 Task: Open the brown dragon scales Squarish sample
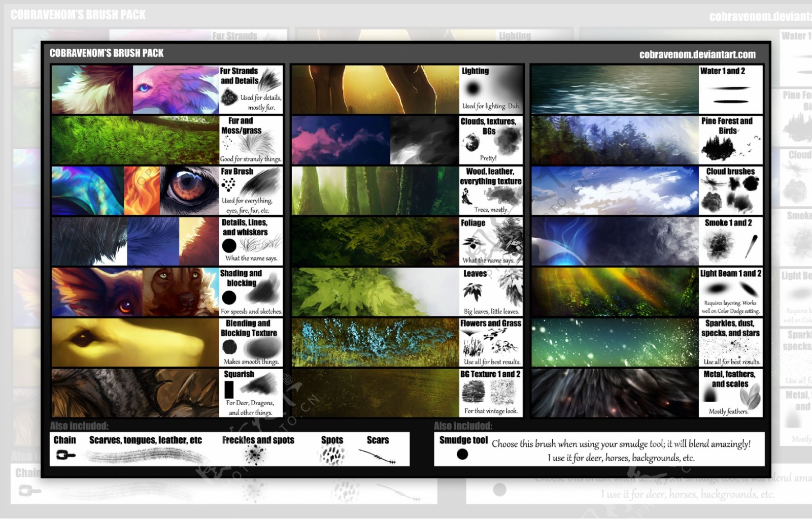[135, 393]
